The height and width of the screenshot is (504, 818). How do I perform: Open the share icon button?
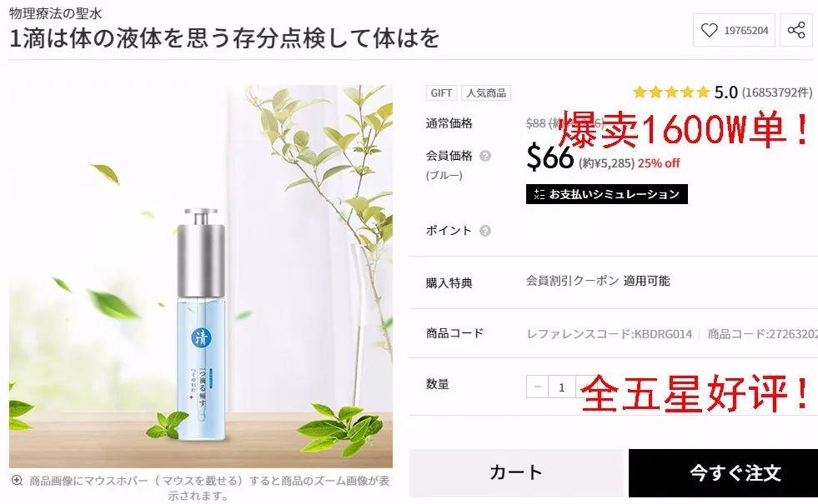click(796, 30)
